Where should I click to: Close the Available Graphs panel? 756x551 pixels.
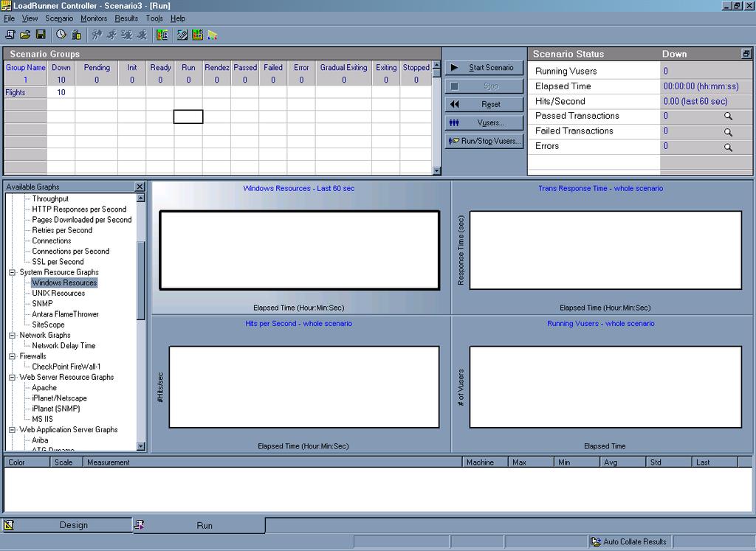pos(140,187)
